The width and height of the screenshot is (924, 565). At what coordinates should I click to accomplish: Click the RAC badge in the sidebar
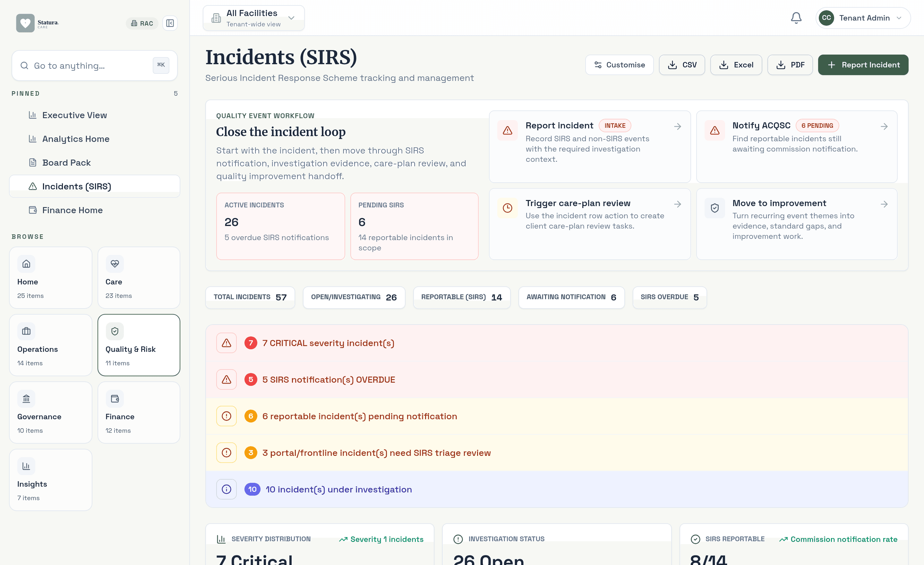coord(142,23)
